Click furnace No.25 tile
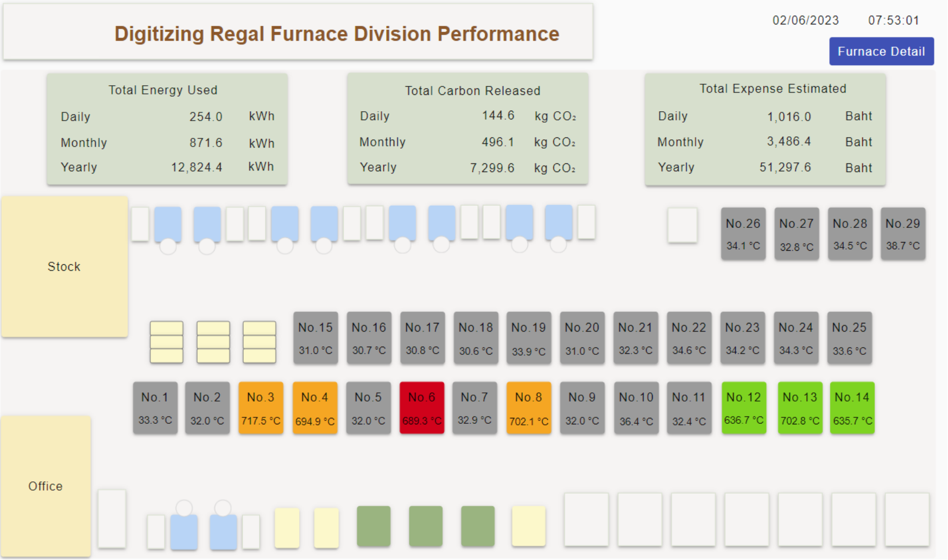 (x=849, y=338)
